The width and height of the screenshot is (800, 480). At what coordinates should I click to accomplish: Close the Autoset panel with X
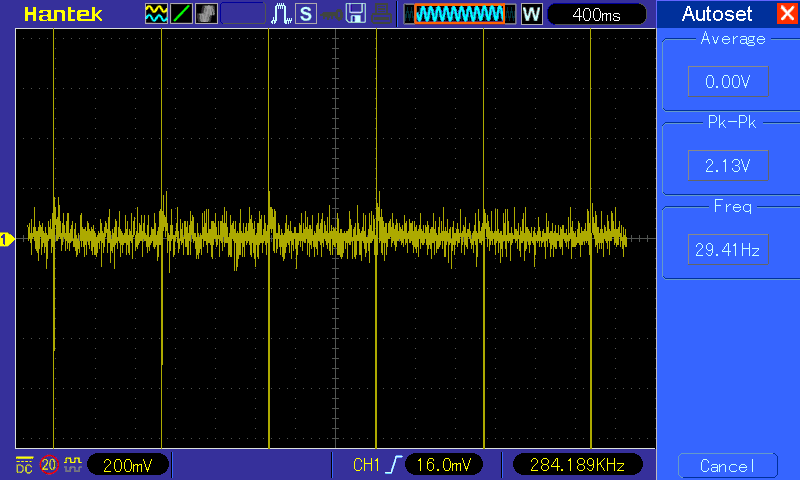(787, 13)
